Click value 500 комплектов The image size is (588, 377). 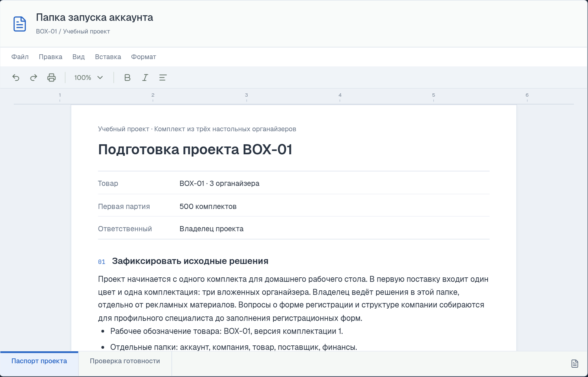[x=208, y=206]
